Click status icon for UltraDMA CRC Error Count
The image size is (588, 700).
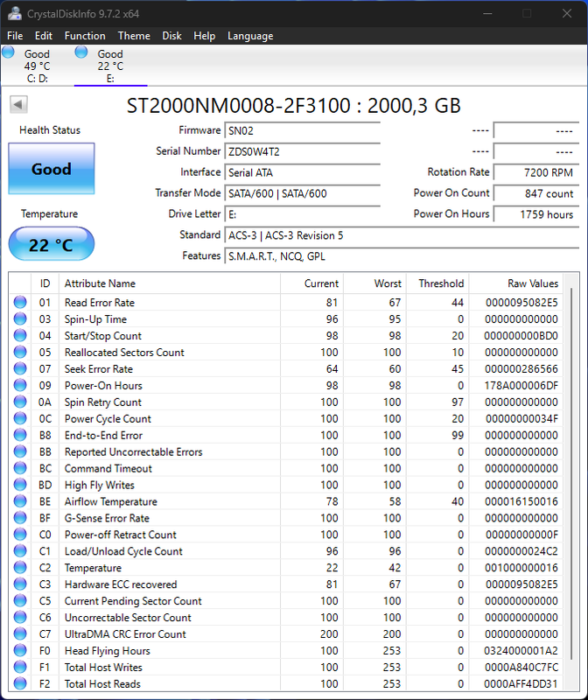(20, 633)
